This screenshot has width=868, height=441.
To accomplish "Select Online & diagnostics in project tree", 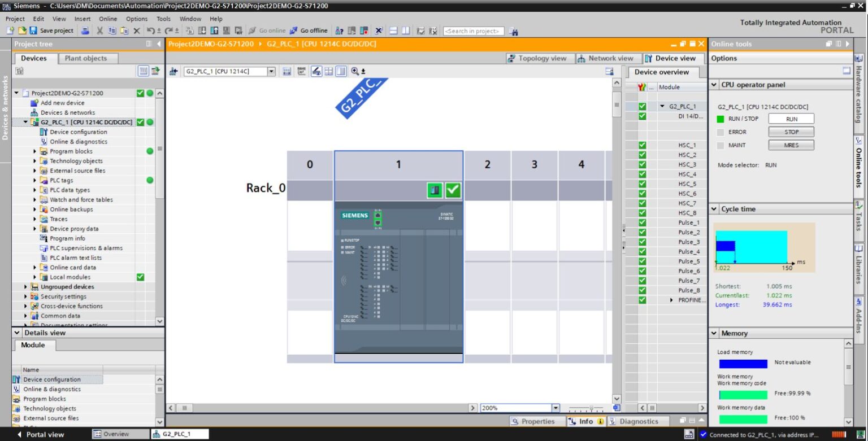I will (x=78, y=142).
